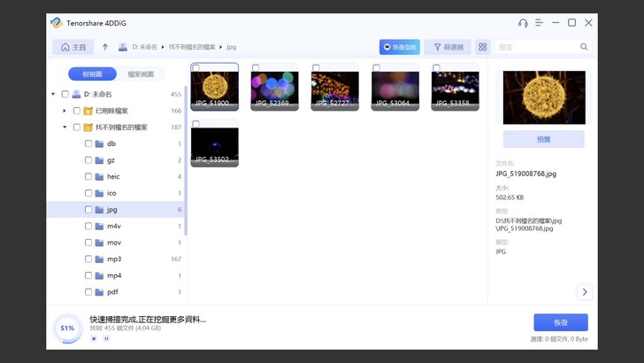
Task: Click the search magnifier icon
Action: click(x=584, y=47)
